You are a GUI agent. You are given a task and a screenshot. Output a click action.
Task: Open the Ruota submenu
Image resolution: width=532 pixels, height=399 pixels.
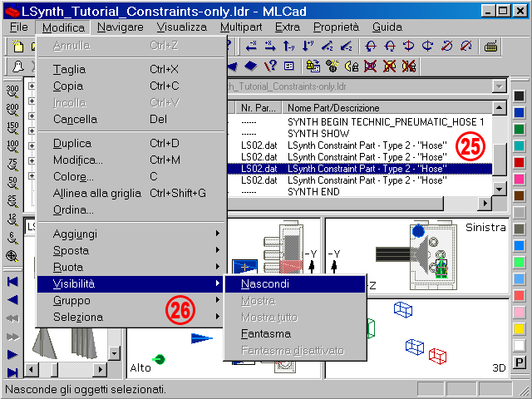(131, 267)
